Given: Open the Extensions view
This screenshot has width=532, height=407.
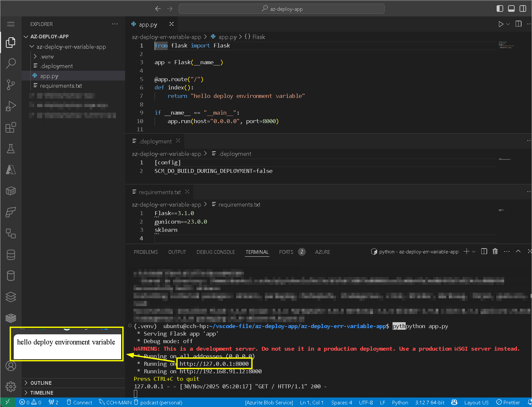Looking at the screenshot, I should tap(11, 127).
